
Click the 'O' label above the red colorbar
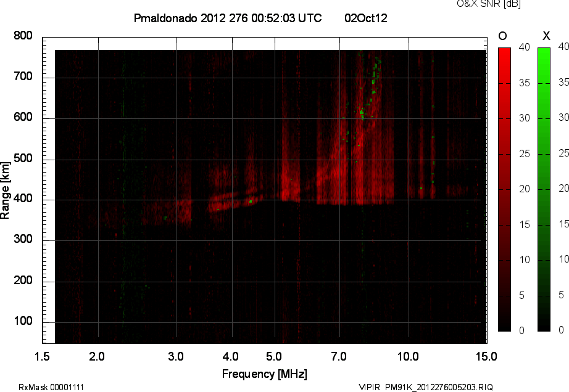tap(502, 36)
